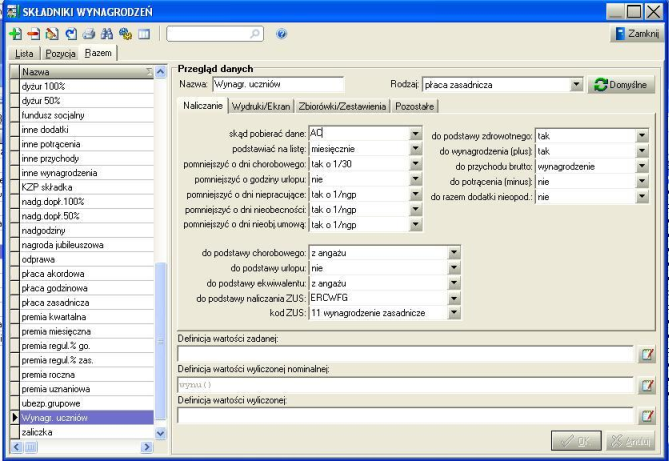Click the vertical scrollbar thumb in list
The width and height of the screenshot is (669, 461).
click(160, 341)
